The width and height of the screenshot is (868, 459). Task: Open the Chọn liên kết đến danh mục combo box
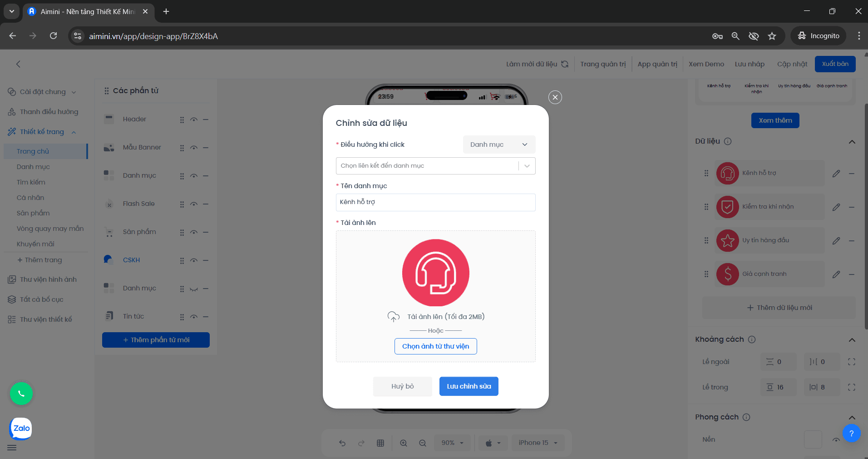(435, 166)
